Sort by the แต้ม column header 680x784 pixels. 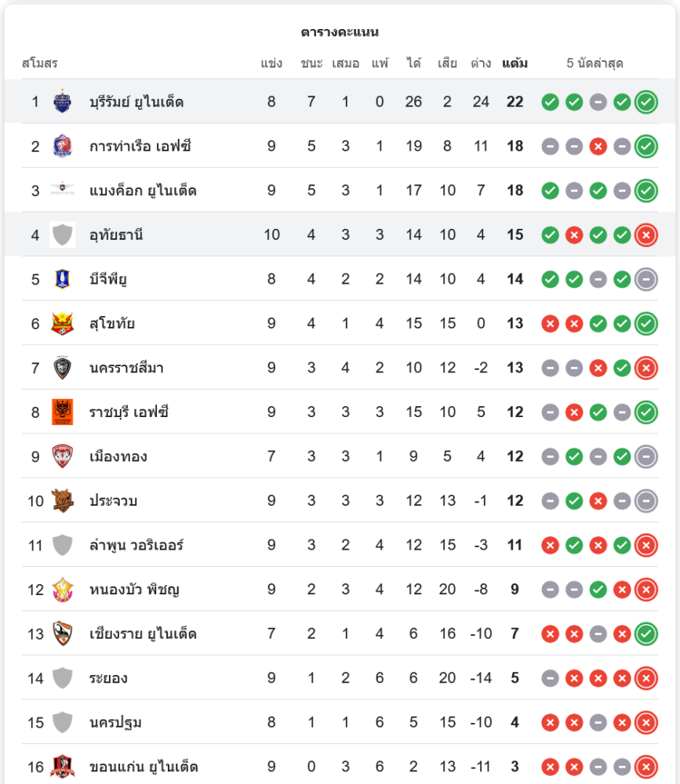pyautogui.click(x=515, y=64)
